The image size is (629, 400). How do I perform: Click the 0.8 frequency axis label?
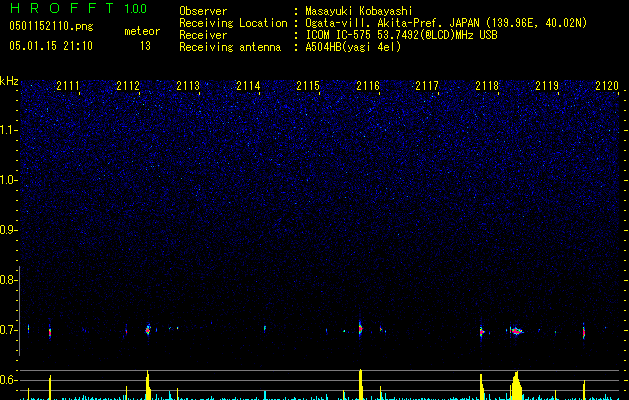tap(8, 280)
